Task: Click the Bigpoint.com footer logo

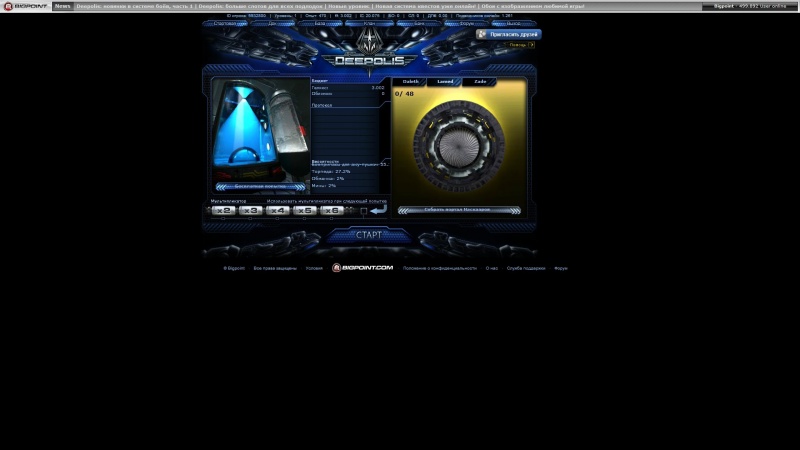Action: coord(363,268)
